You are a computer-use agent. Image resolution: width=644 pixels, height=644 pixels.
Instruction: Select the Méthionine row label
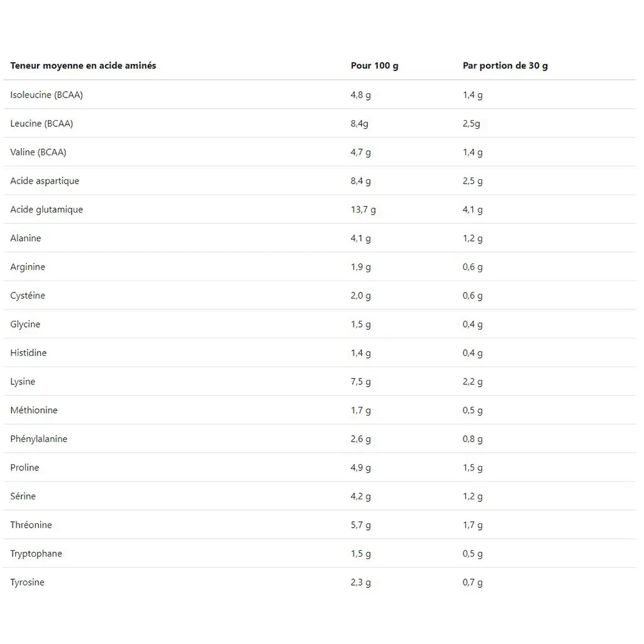click(x=34, y=410)
